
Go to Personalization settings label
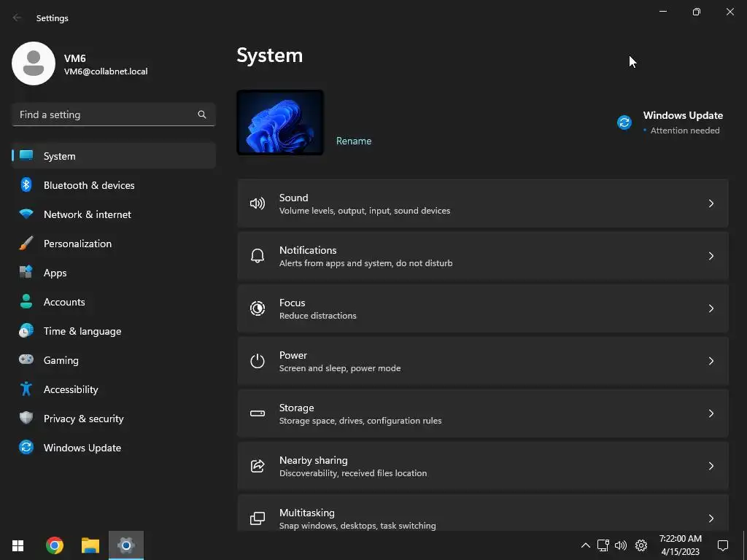(77, 244)
